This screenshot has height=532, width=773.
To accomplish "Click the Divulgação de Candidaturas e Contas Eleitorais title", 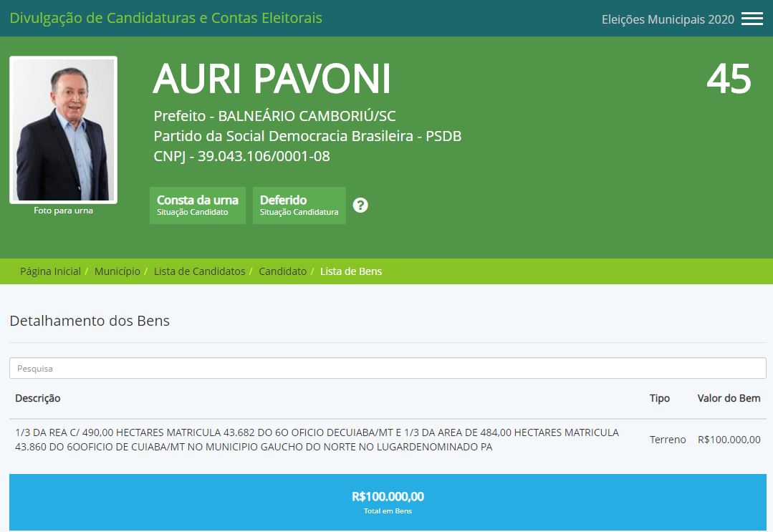I will [165, 18].
